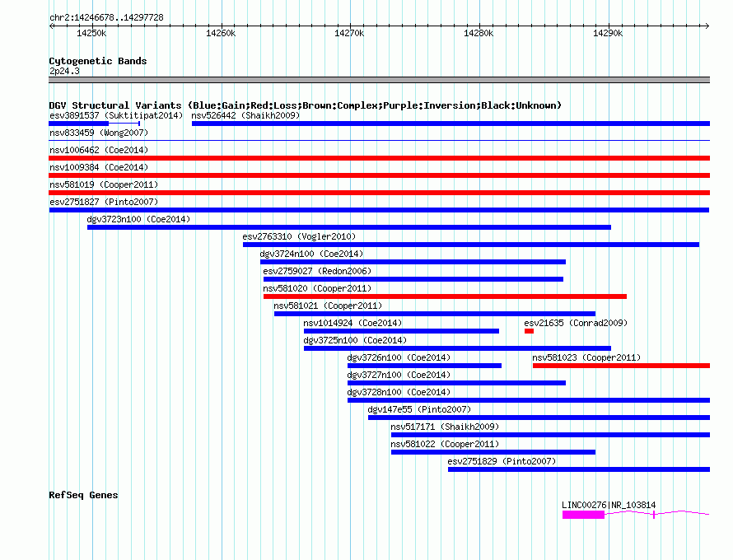Select the dgv3726n100 blue gain bar
Image resolution: width=733 pixels, height=560 pixels.
point(424,366)
